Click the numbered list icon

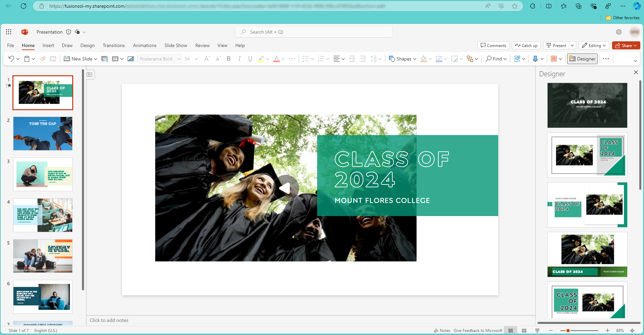[321, 59]
